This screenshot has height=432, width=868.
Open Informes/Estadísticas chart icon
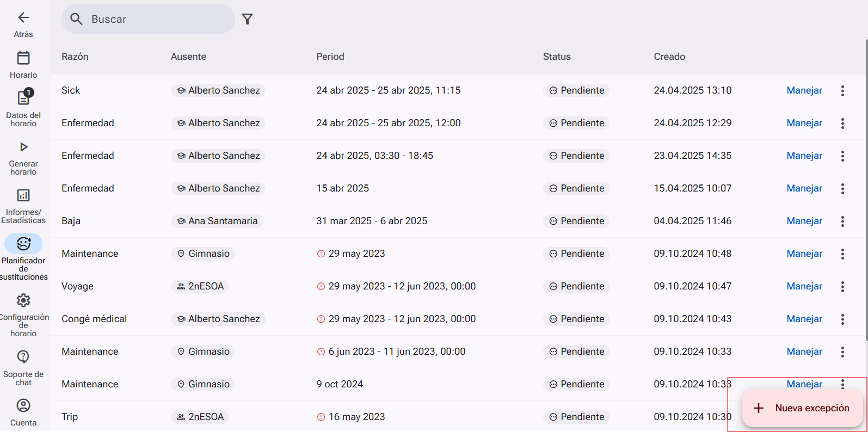23,195
